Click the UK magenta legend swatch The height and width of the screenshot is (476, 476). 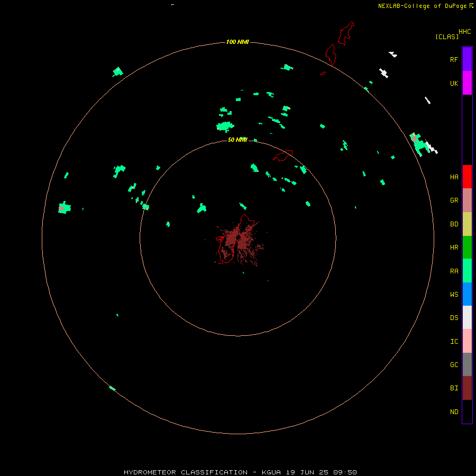[467, 83]
